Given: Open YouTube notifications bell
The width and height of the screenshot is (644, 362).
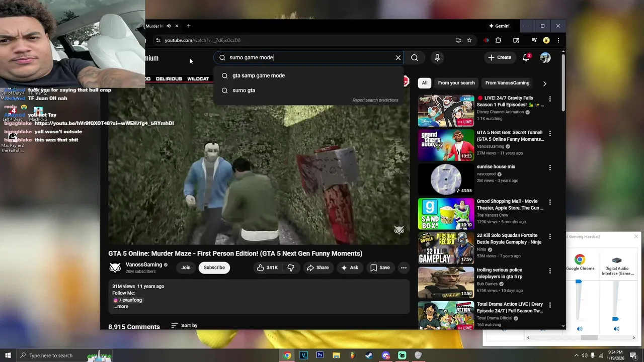Looking at the screenshot, I should pos(526,58).
